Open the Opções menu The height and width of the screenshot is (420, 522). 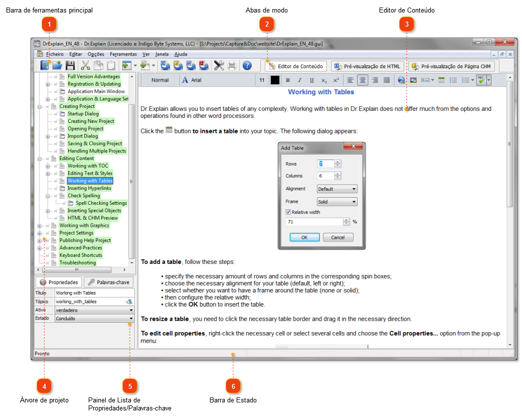click(96, 54)
